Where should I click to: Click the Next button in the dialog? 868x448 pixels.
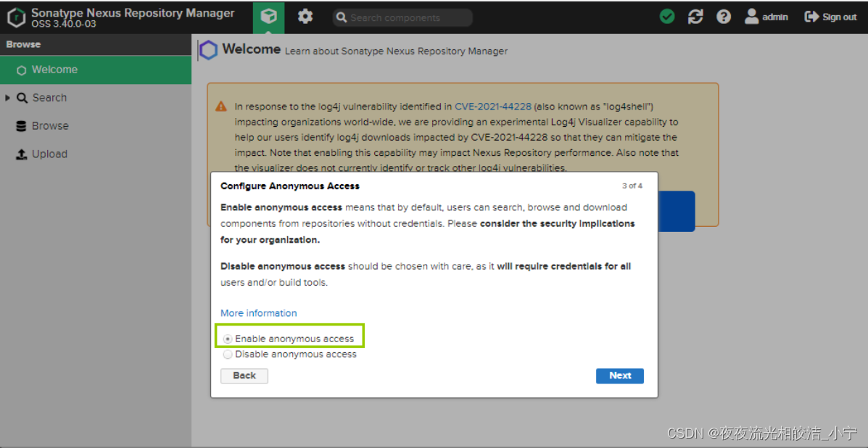point(620,376)
